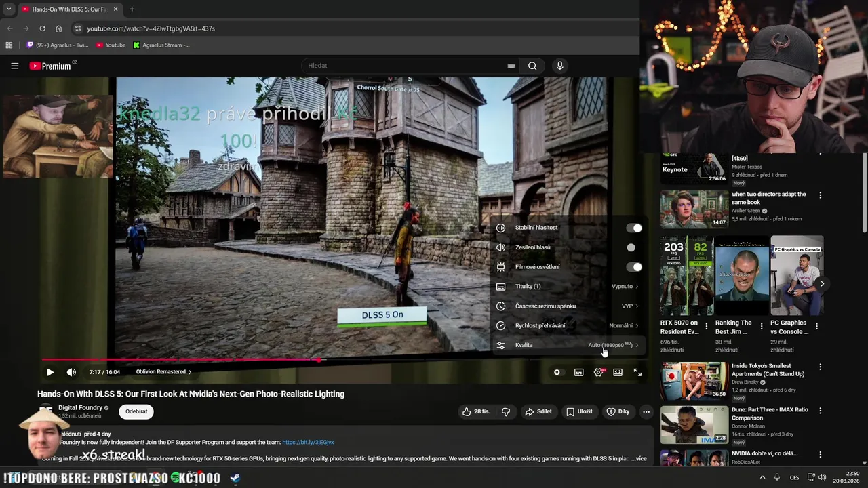Open the more actions ellipsis below video
The width and height of the screenshot is (868, 488).
pos(646,411)
